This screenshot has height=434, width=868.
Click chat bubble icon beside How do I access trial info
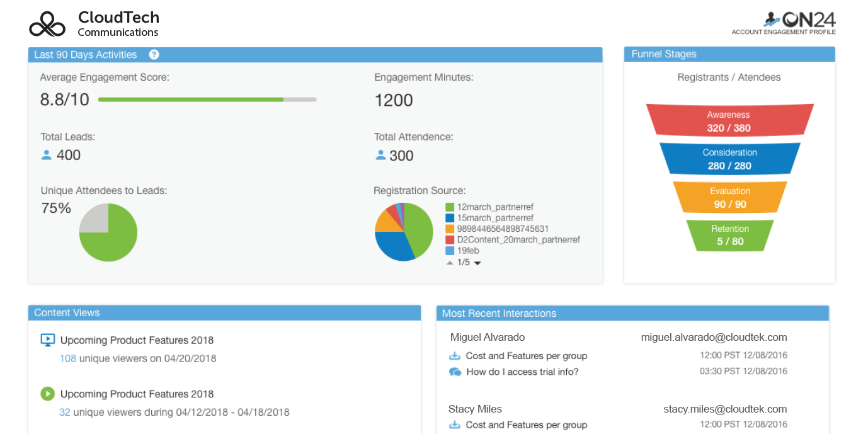click(x=455, y=372)
